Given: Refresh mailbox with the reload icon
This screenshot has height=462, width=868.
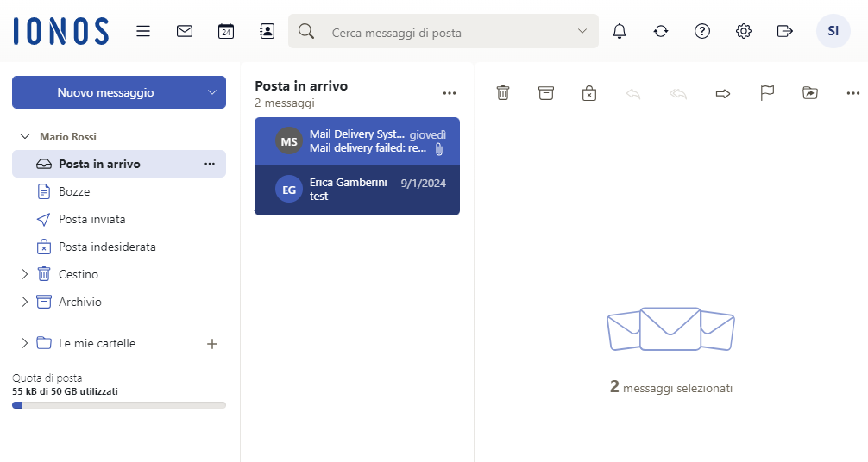Looking at the screenshot, I should (660, 31).
